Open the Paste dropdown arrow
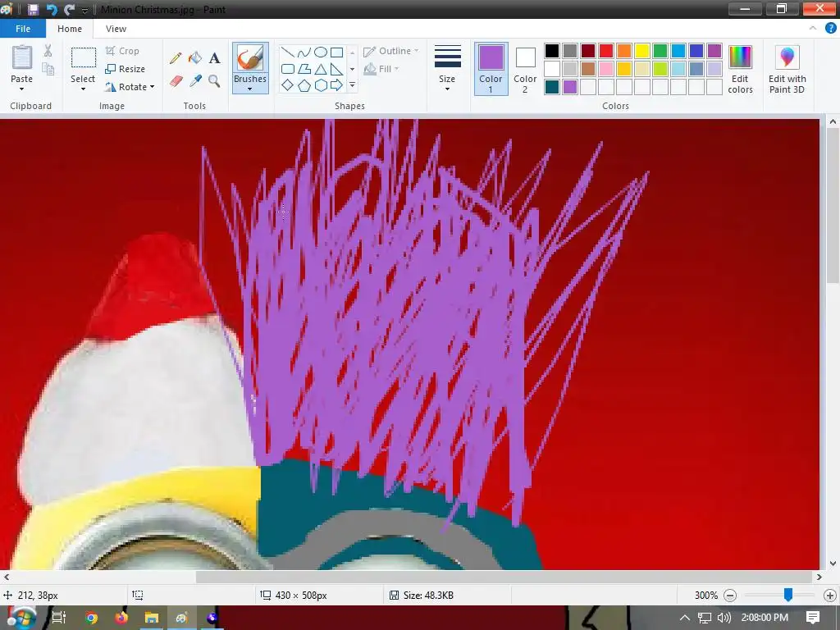This screenshot has height=630, width=840. click(x=22, y=89)
